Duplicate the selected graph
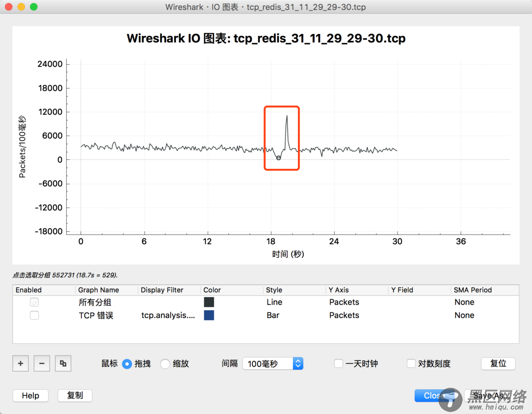 point(63,363)
